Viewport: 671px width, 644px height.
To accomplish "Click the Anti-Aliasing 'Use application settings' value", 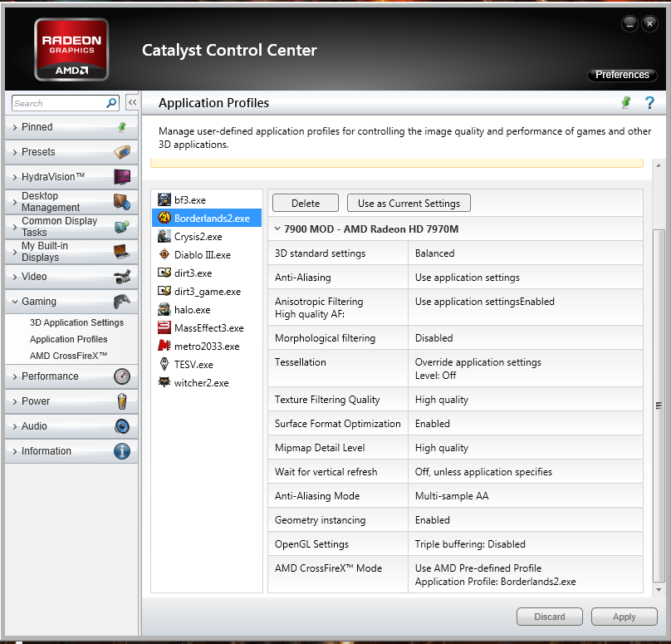I will point(468,278).
